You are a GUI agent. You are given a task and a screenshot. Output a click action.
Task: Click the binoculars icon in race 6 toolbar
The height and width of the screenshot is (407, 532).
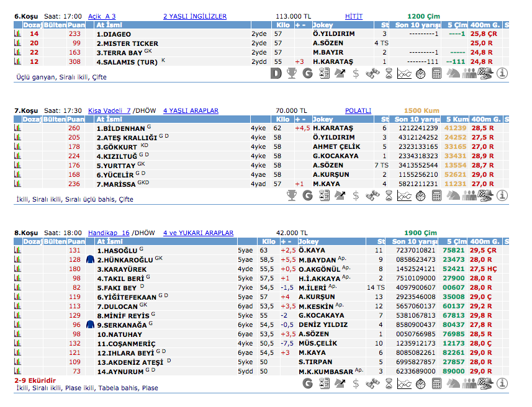coord(372,73)
